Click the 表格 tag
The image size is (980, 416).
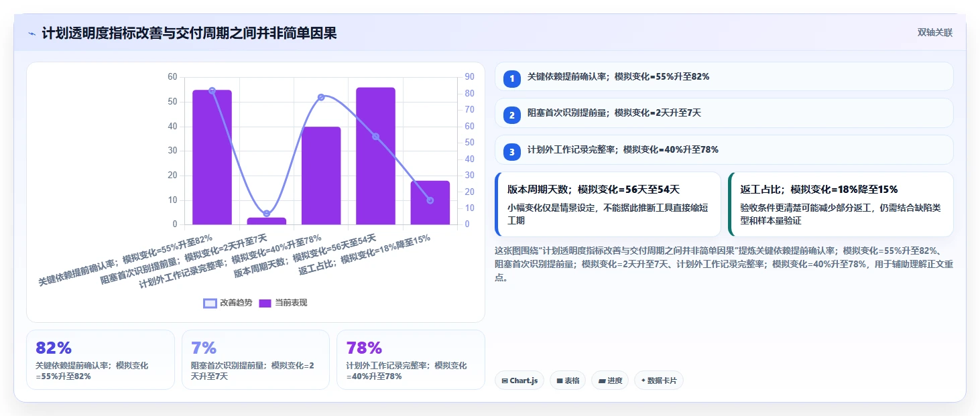tap(568, 380)
